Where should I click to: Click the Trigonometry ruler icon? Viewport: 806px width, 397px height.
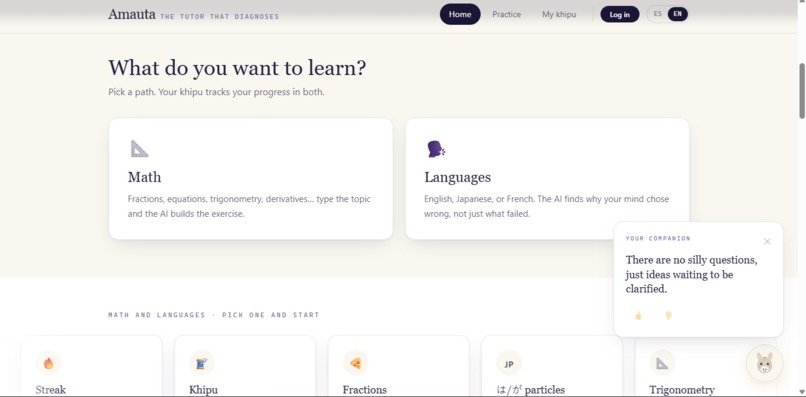point(662,364)
